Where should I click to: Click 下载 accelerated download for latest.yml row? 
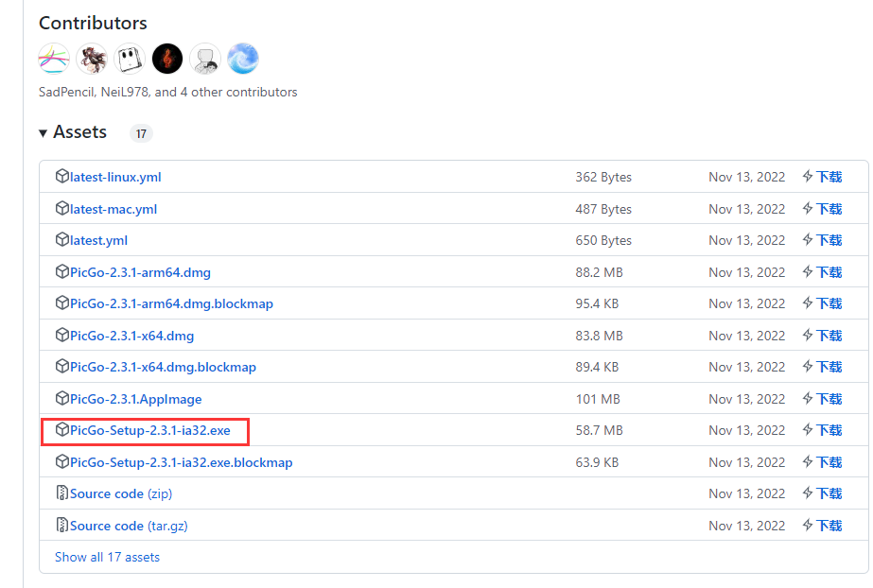(x=829, y=240)
